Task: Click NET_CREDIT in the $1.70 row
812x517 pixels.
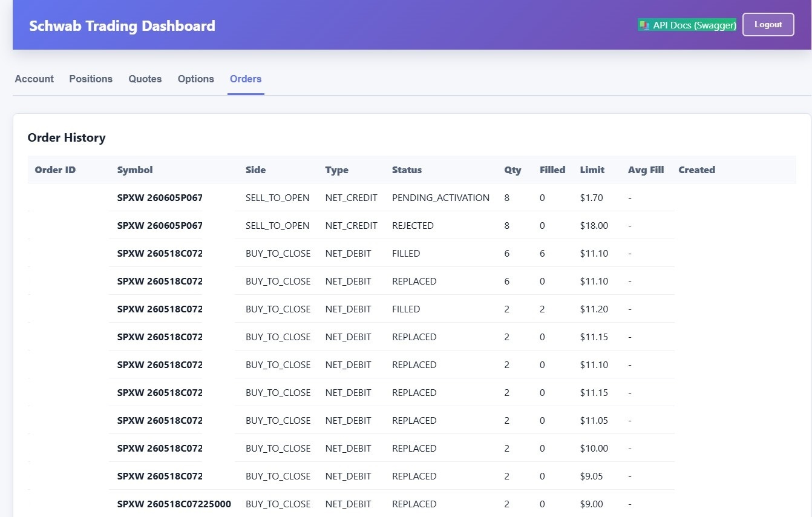Action: tap(351, 198)
